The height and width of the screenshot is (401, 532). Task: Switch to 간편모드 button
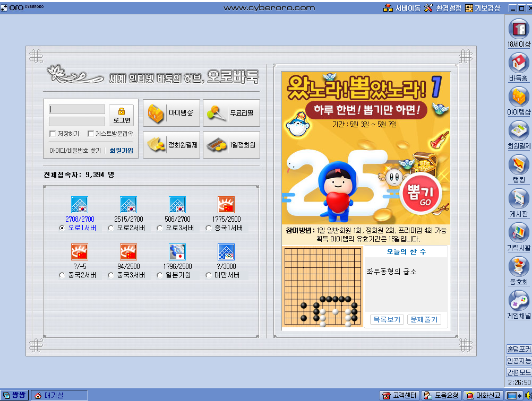click(x=519, y=372)
